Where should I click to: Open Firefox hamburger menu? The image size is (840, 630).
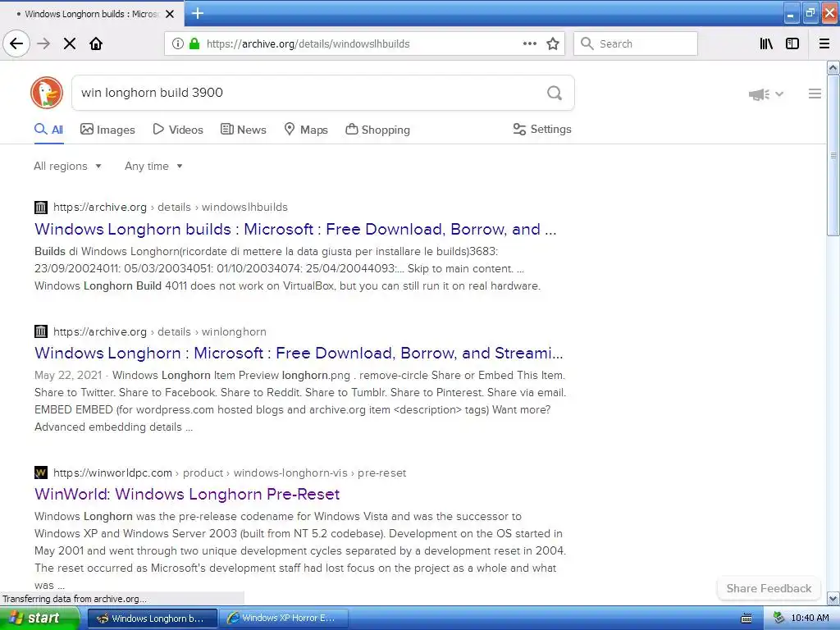(x=824, y=43)
